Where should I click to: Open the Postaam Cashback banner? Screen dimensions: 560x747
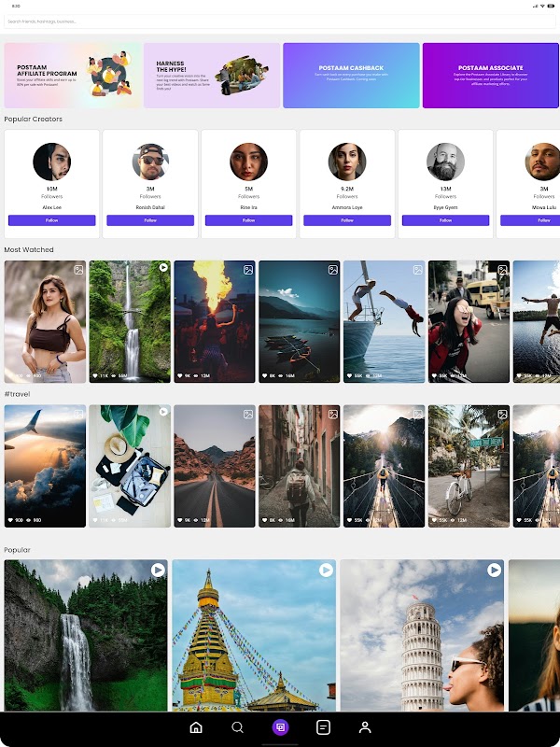point(352,76)
